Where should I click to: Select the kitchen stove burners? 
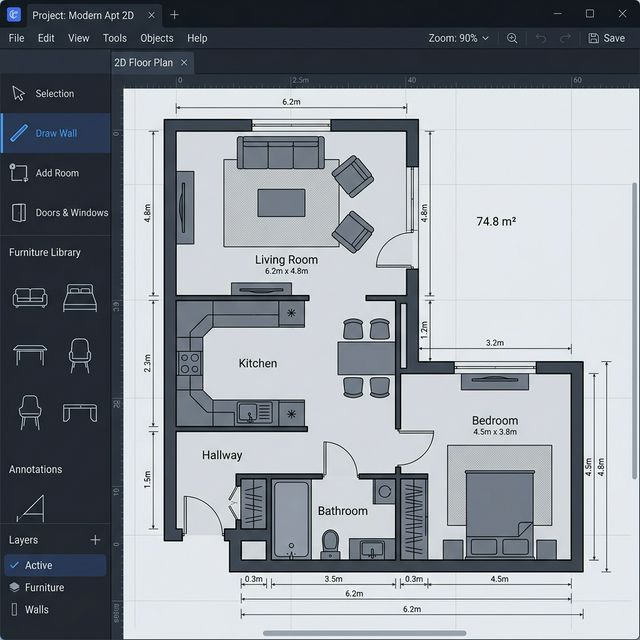[190, 363]
